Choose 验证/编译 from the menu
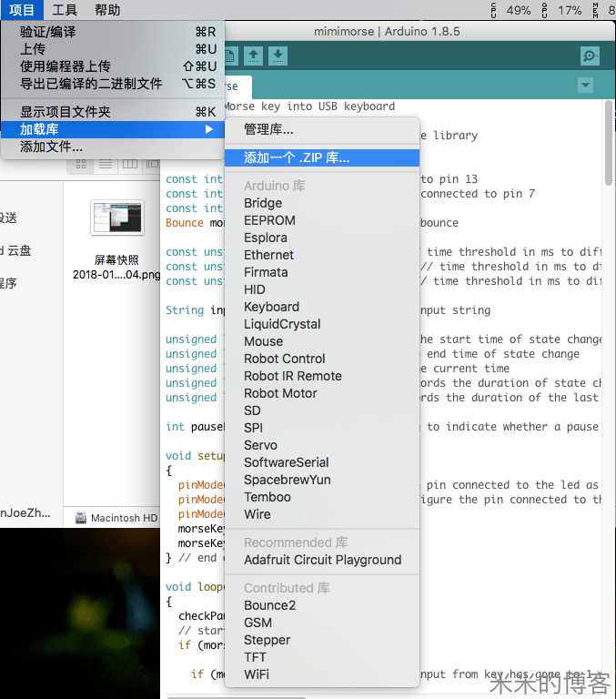The width and height of the screenshot is (616, 699). tap(112, 32)
